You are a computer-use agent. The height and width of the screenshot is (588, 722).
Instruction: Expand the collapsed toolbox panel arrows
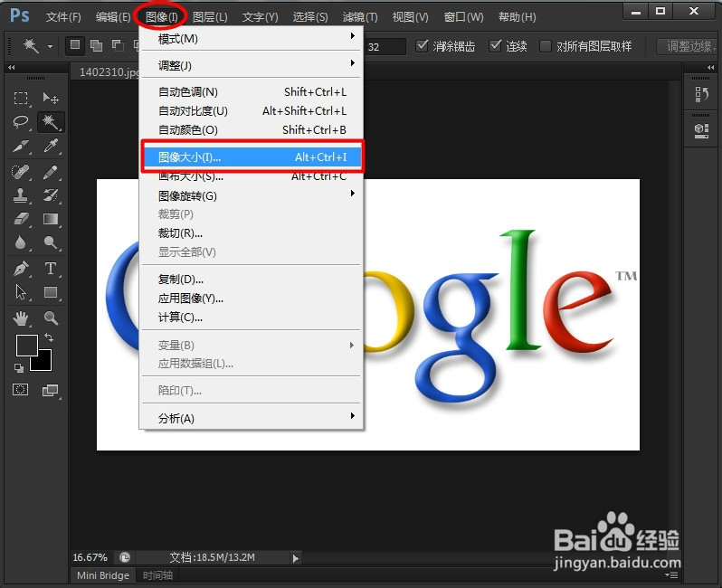(12, 67)
